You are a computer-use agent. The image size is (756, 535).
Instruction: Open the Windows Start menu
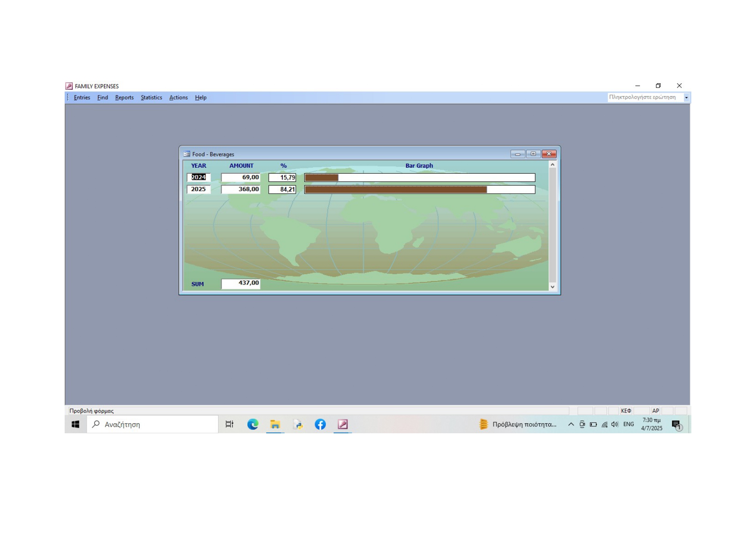75,424
